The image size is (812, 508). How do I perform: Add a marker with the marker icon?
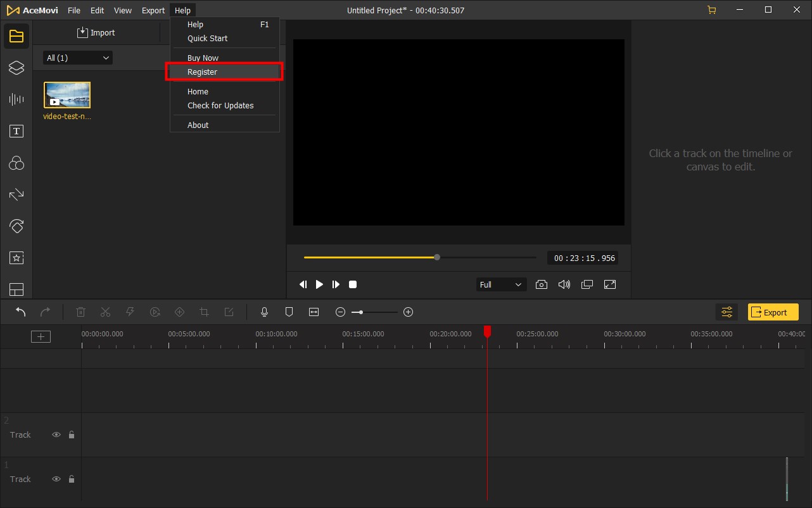tap(289, 312)
